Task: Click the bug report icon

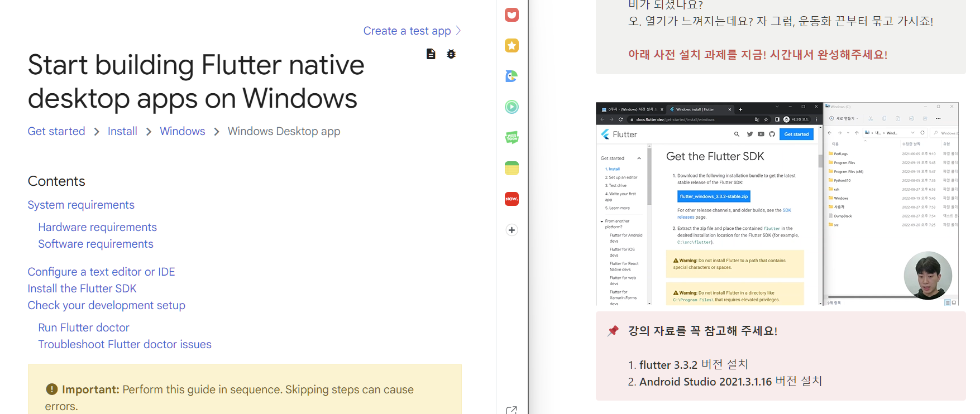Action: 451,54
